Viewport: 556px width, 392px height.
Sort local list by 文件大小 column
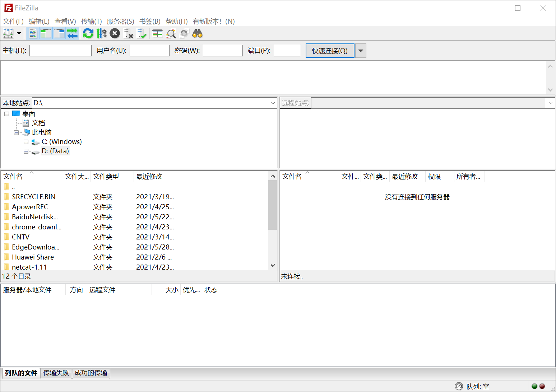[x=77, y=176]
